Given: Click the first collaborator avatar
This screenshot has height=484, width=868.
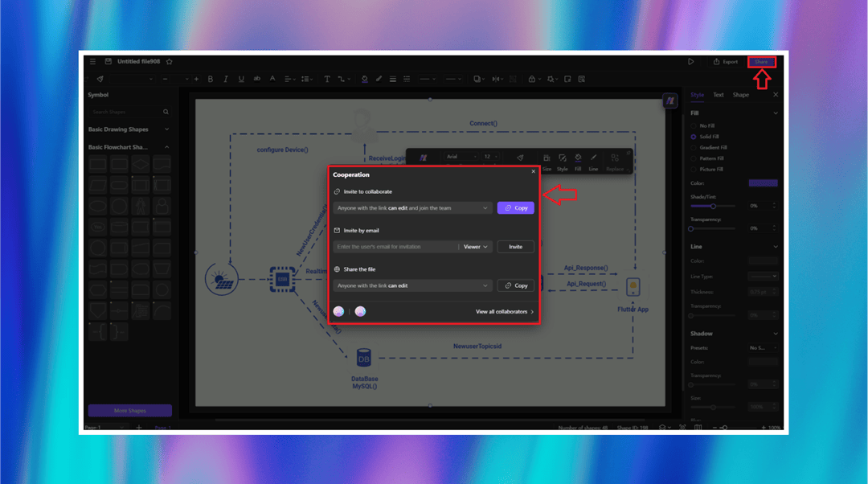Looking at the screenshot, I should 339,312.
